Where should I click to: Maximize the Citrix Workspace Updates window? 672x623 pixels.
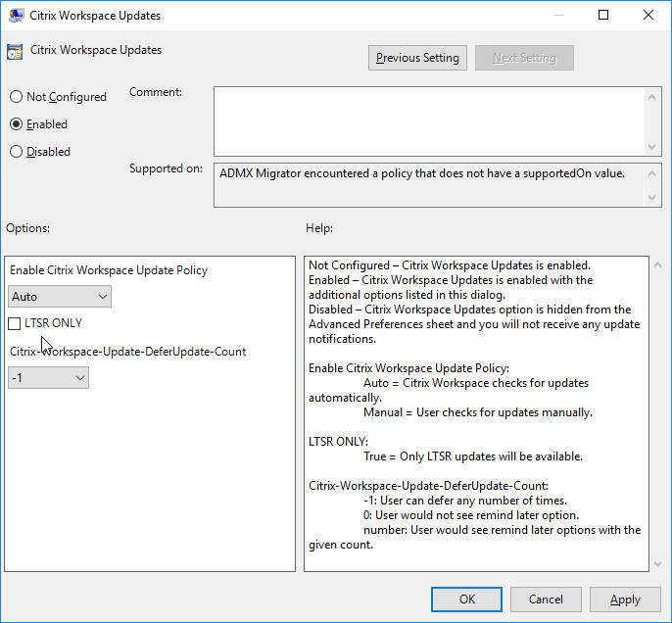(x=603, y=16)
